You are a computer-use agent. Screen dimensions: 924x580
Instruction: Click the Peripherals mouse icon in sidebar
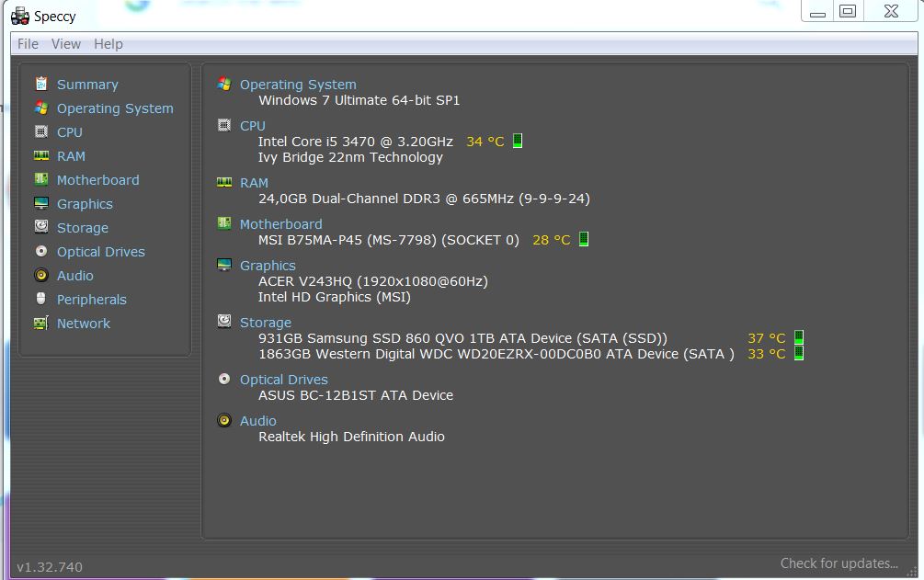[x=41, y=299]
